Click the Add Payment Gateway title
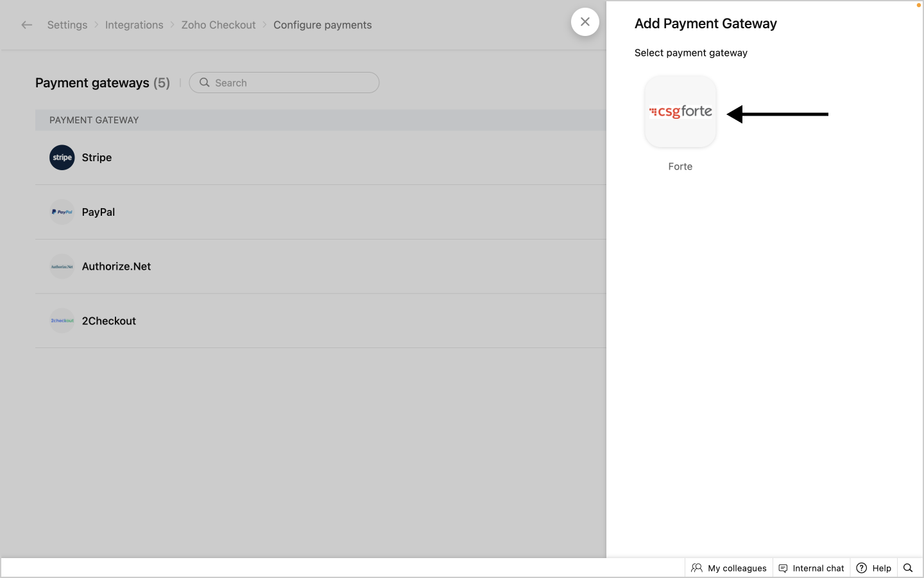924x578 pixels. click(706, 24)
